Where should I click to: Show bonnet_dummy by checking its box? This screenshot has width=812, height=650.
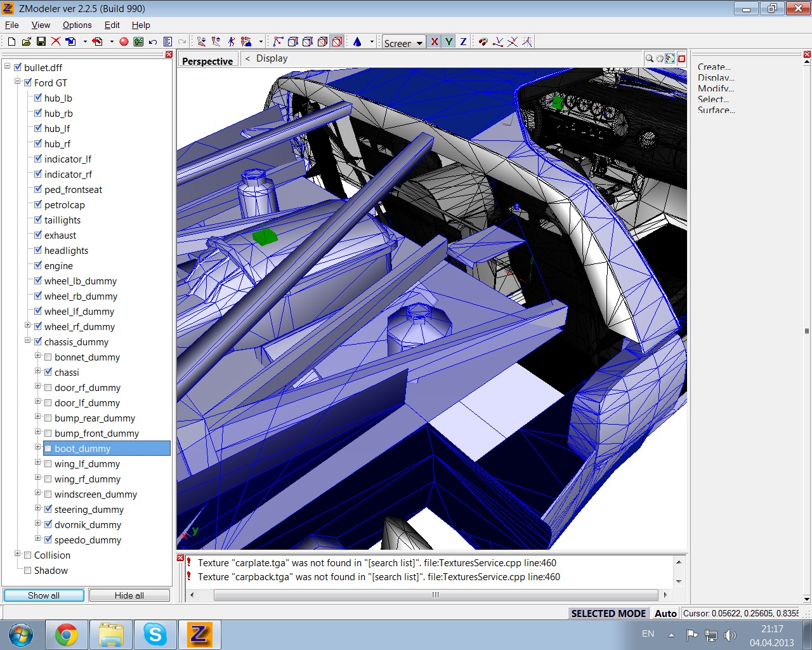coord(48,357)
